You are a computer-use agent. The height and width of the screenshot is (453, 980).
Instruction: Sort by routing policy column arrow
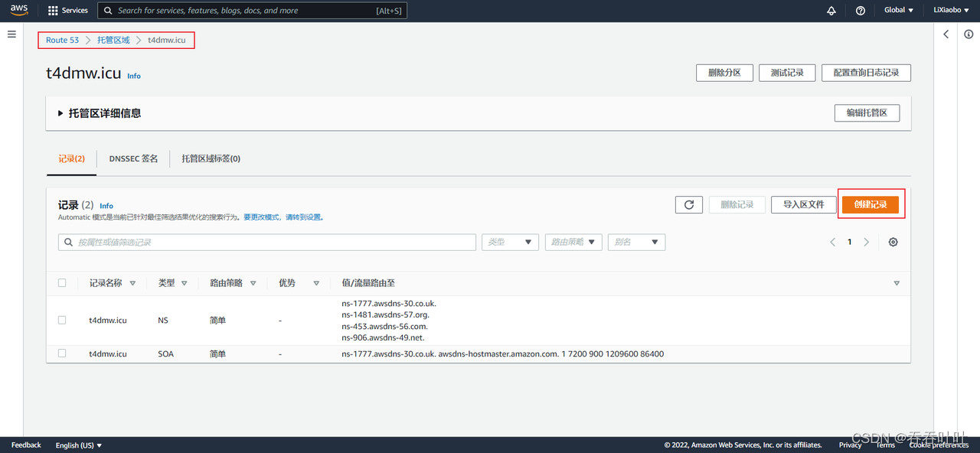click(x=253, y=283)
